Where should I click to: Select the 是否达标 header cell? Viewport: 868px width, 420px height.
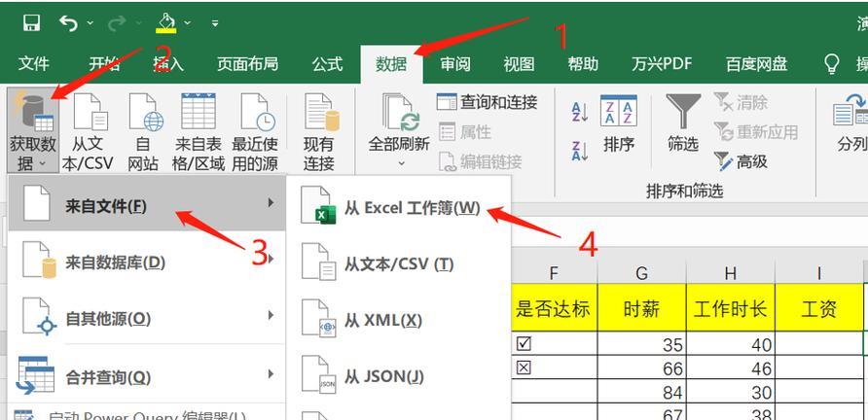coord(554,307)
